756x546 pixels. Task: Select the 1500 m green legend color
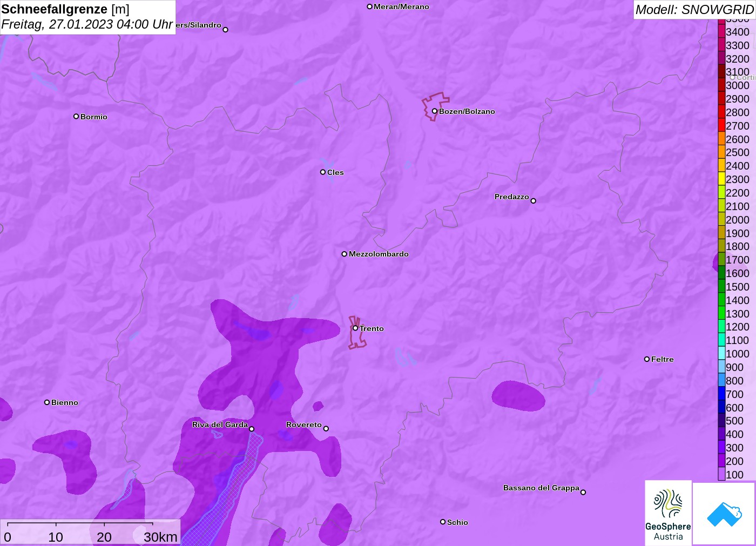[x=721, y=286]
